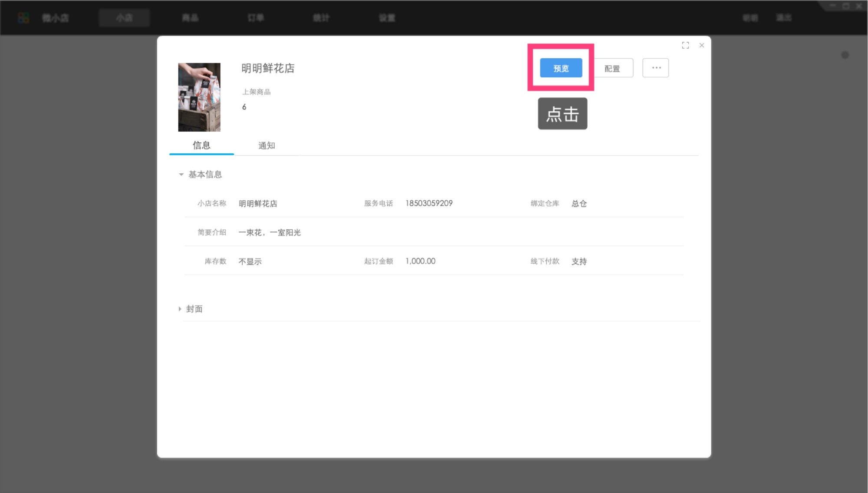Open the 订单 menu in top bar

click(256, 18)
